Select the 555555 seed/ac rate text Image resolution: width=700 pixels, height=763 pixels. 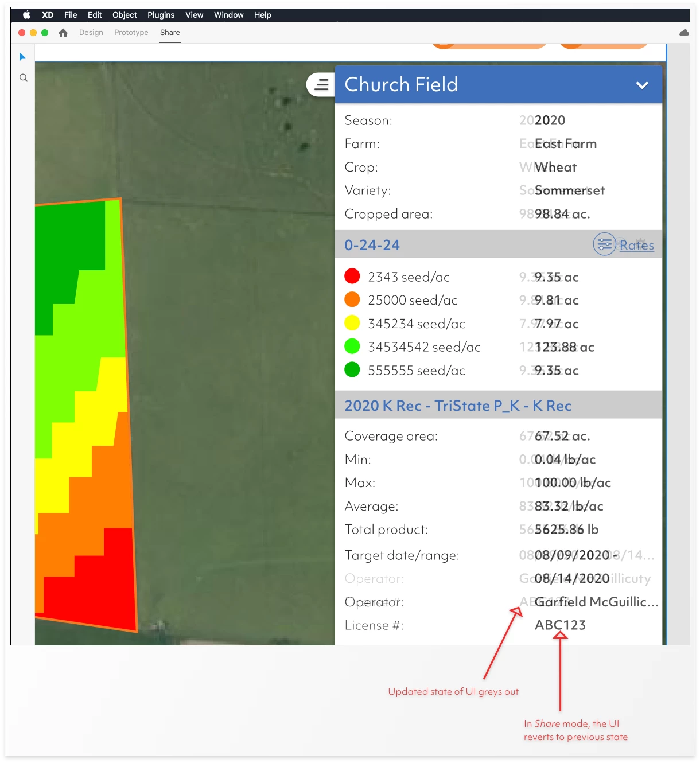click(417, 371)
